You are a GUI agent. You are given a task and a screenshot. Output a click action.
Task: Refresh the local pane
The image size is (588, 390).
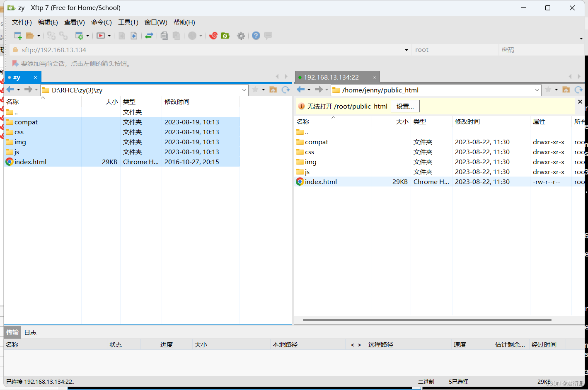click(286, 90)
